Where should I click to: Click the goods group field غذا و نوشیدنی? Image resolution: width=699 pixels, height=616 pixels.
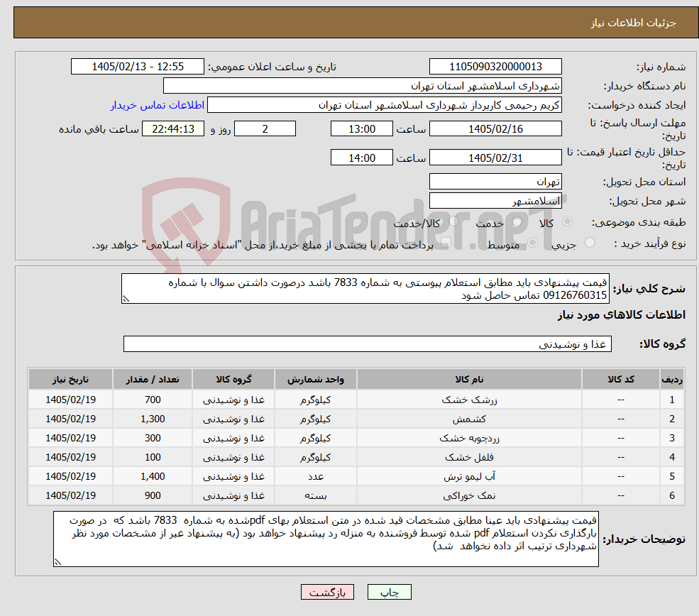click(x=368, y=343)
